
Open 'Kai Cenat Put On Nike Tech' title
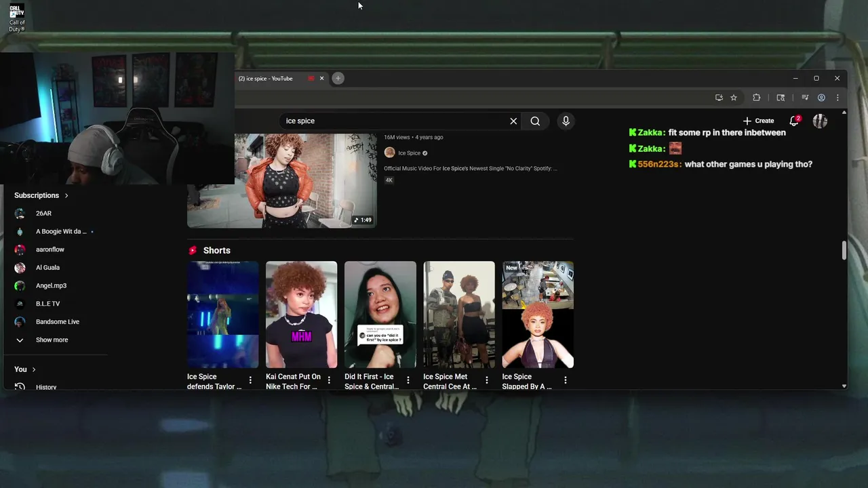pyautogui.click(x=293, y=382)
